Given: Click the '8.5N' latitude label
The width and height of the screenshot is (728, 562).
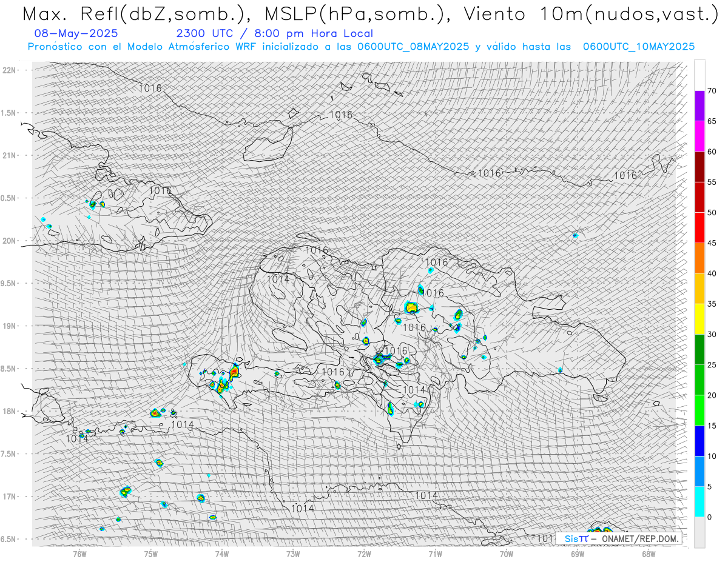Looking at the screenshot, I should click(x=9, y=369).
